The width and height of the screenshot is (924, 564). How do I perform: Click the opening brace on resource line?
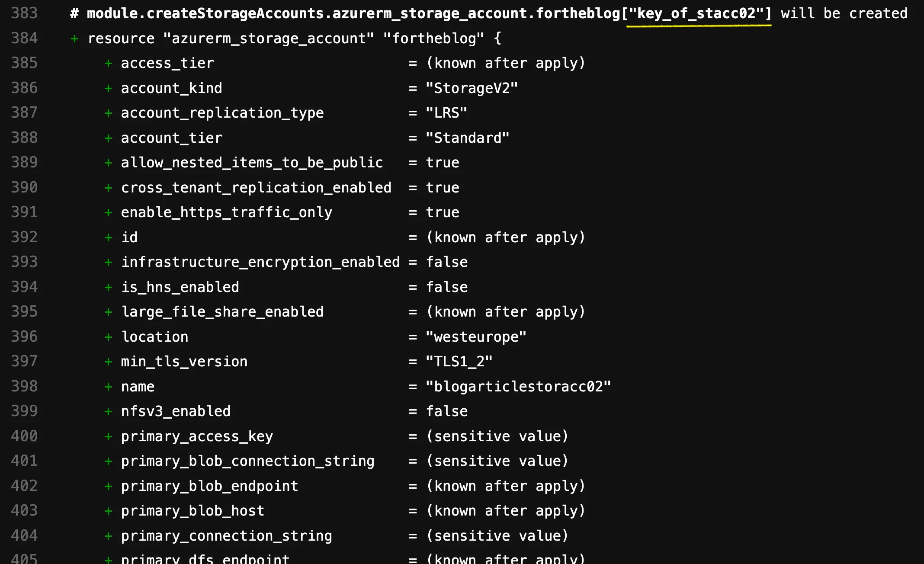coord(497,38)
